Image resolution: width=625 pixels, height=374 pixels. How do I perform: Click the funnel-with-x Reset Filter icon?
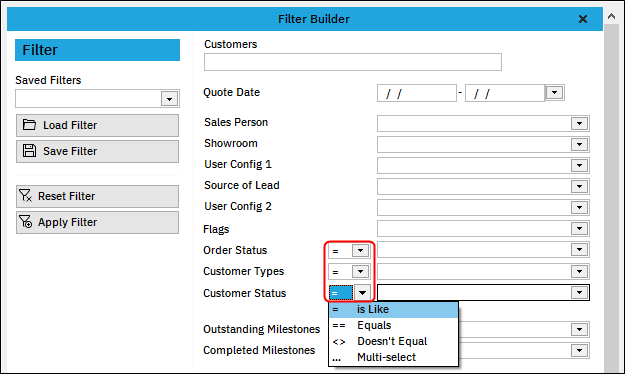click(26, 196)
